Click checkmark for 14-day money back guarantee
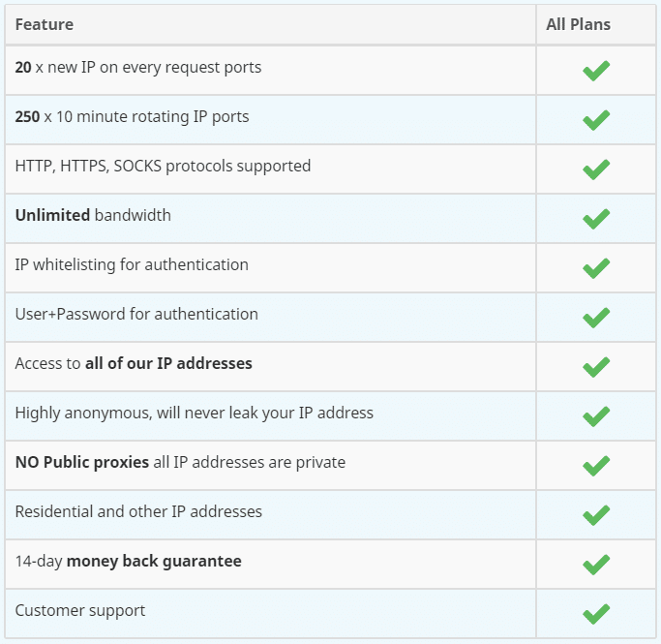The height and width of the screenshot is (644, 661). pos(596,564)
